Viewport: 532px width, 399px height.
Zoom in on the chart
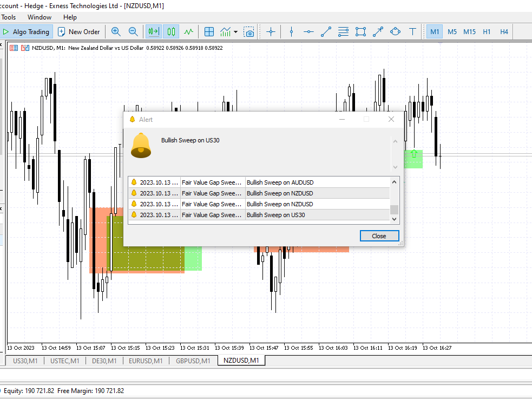pyautogui.click(x=116, y=31)
